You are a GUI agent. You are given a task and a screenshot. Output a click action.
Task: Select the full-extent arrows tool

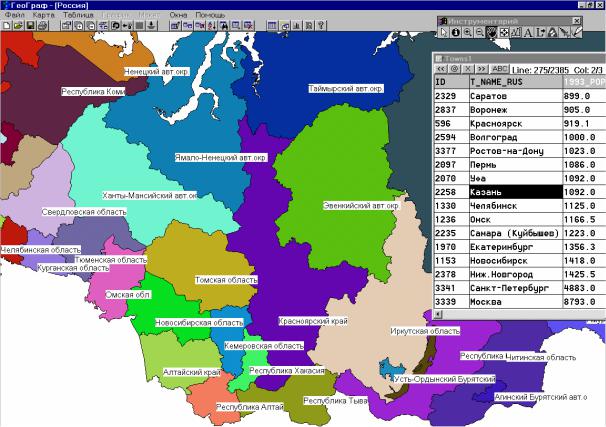tap(504, 32)
